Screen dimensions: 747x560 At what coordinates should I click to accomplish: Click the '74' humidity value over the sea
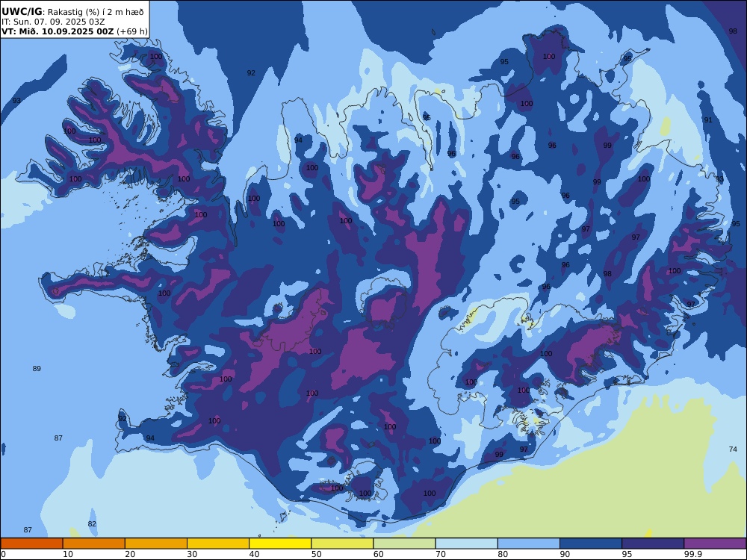733,449
